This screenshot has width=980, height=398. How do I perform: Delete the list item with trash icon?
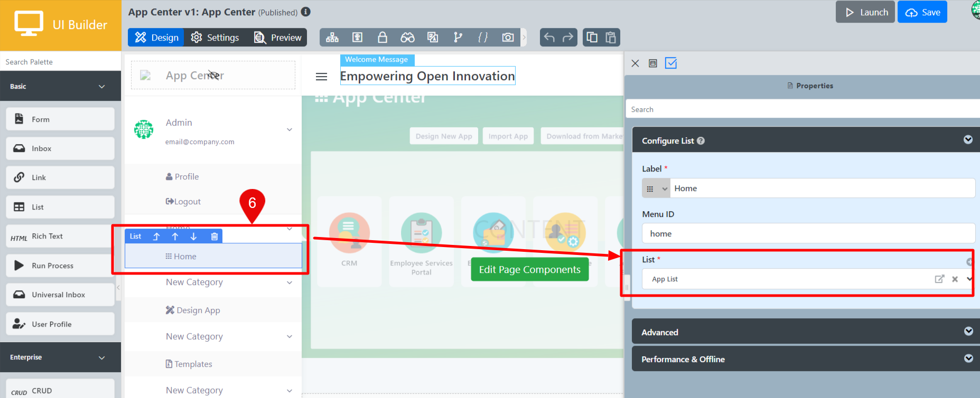[214, 236]
